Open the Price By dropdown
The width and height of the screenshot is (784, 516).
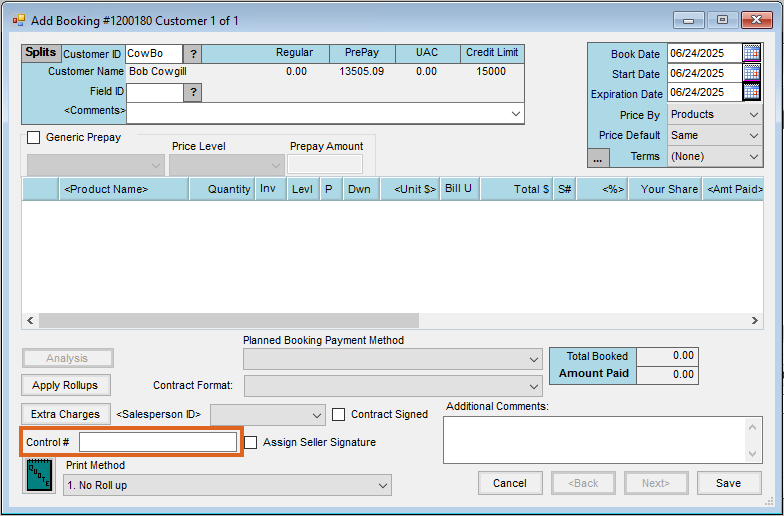(x=714, y=114)
